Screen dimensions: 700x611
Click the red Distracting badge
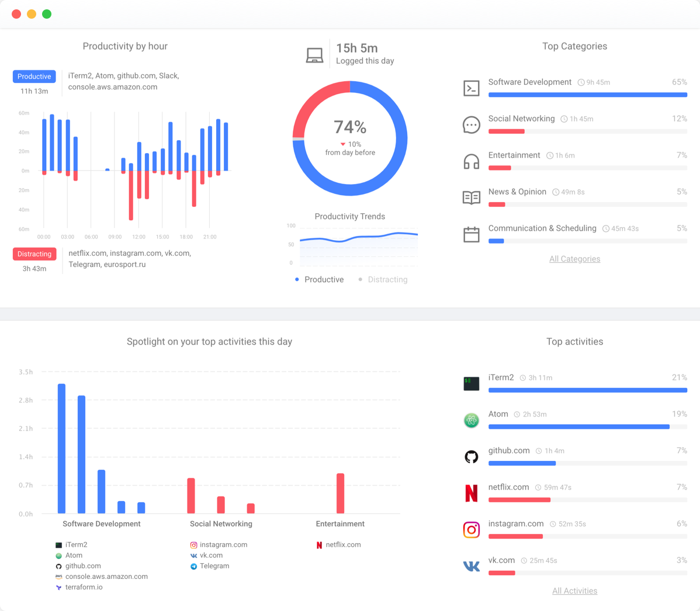(x=34, y=254)
